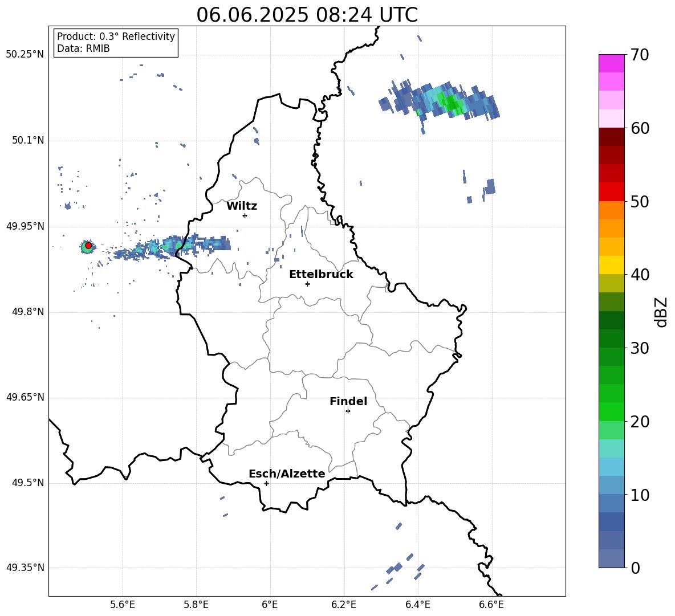Click the magenta top colorbar swatch
This screenshot has height=616, width=675.
(x=611, y=63)
